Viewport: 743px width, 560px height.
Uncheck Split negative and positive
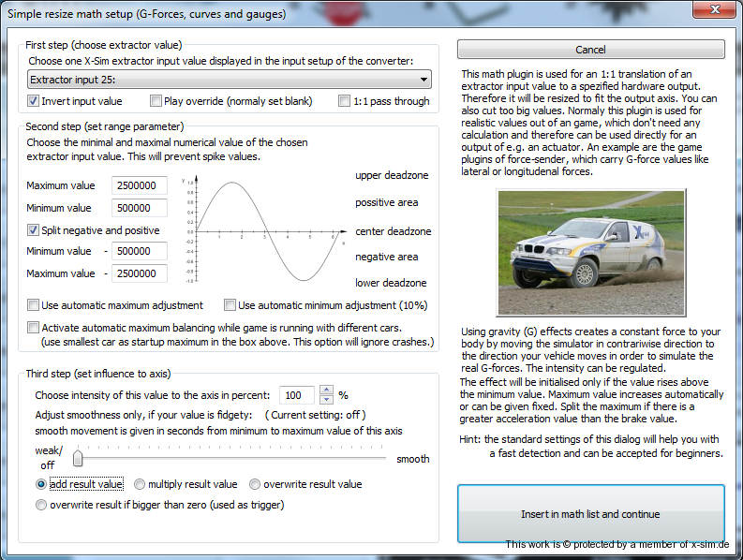pos(34,230)
